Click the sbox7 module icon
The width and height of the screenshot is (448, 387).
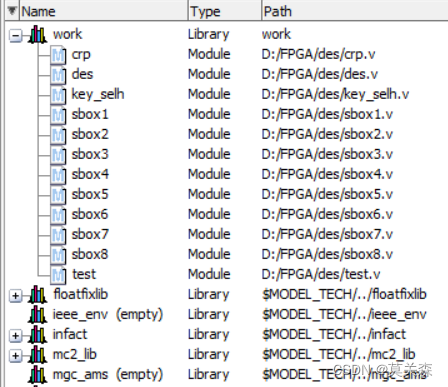click(58, 235)
